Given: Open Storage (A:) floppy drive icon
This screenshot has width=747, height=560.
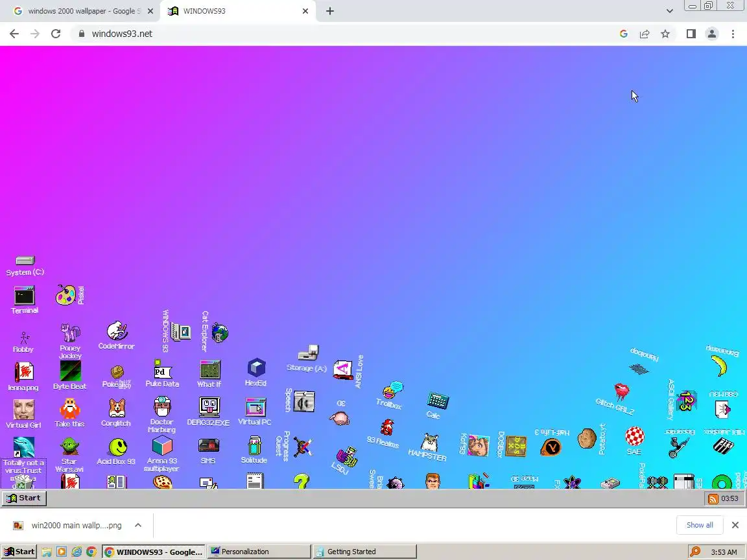Looking at the screenshot, I should click(308, 353).
